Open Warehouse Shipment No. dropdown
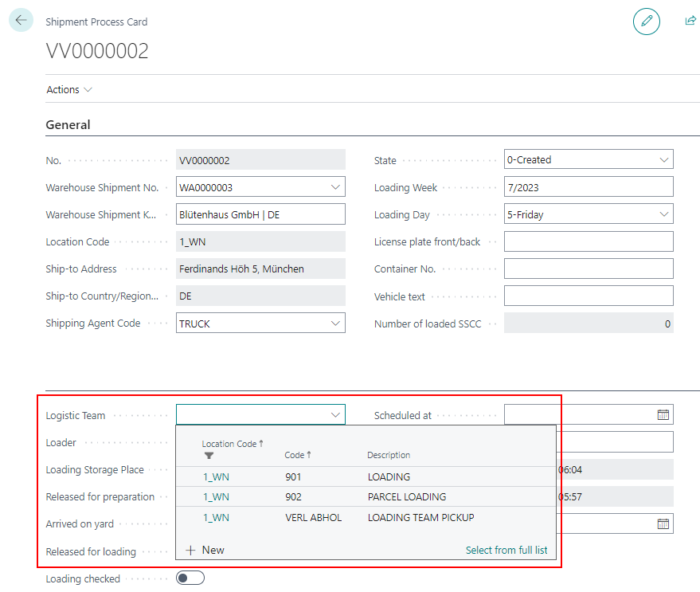This screenshot has height=592, width=700. point(335,188)
